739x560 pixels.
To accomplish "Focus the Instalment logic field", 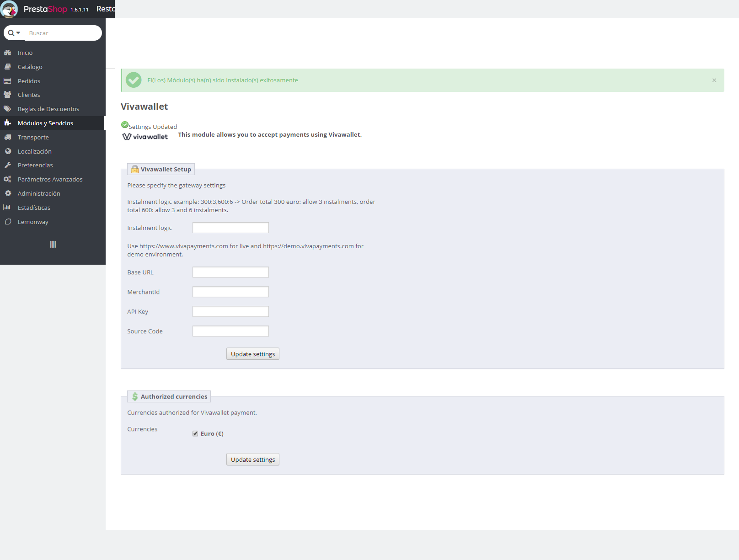I will click(x=230, y=228).
